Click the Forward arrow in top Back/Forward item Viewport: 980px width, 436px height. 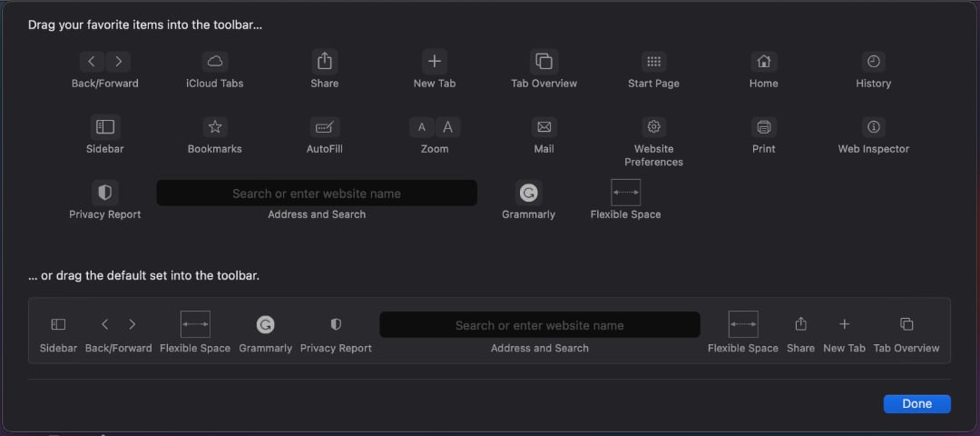pos(118,61)
